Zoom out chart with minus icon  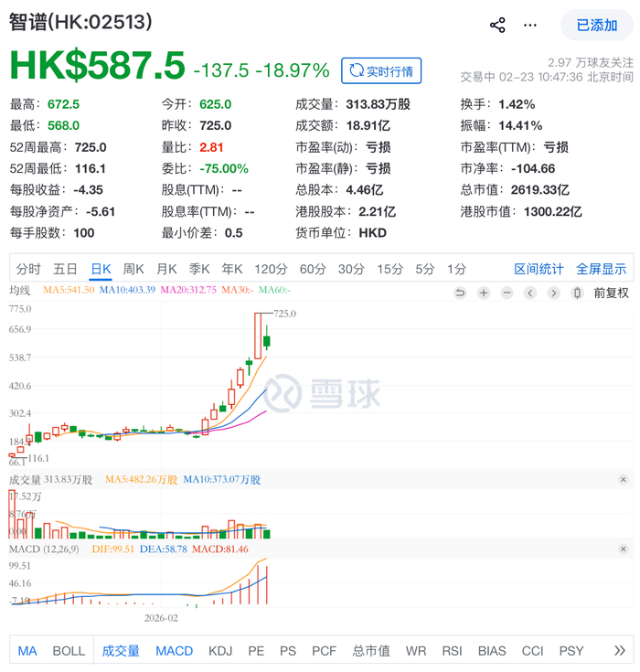point(507,293)
